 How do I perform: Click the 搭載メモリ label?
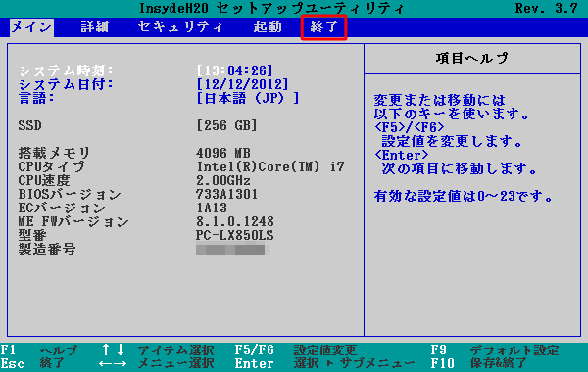point(54,153)
